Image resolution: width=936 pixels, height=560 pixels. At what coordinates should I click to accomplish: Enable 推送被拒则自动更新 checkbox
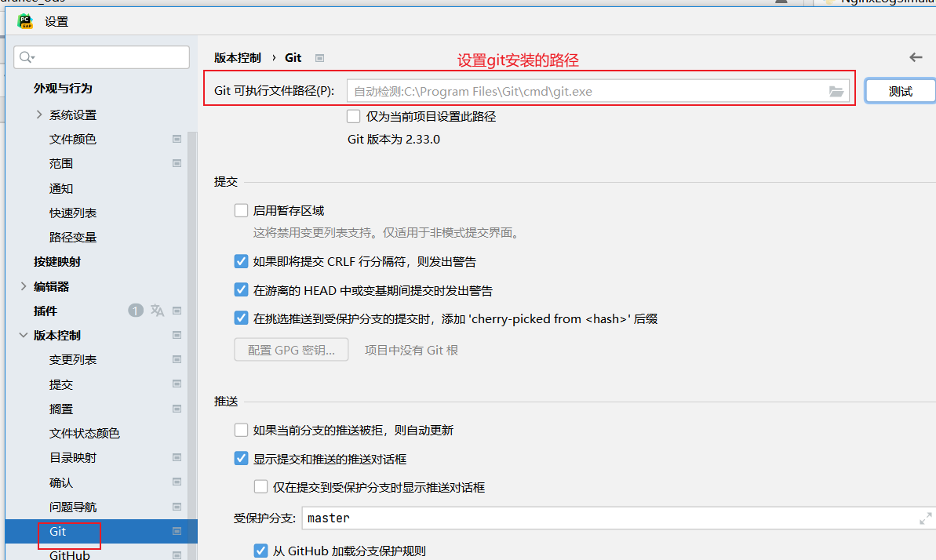(x=241, y=430)
